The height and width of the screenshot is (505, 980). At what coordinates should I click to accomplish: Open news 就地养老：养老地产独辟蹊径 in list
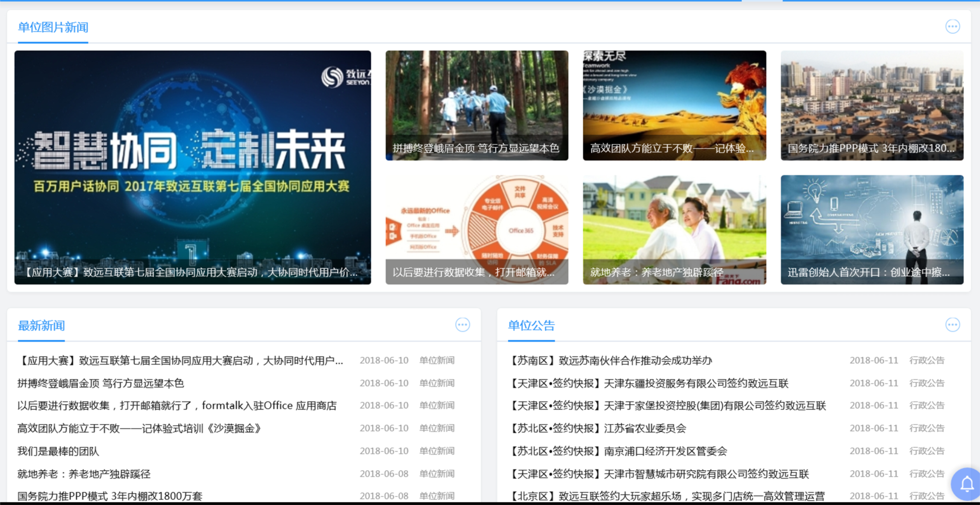pyautogui.click(x=84, y=474)
